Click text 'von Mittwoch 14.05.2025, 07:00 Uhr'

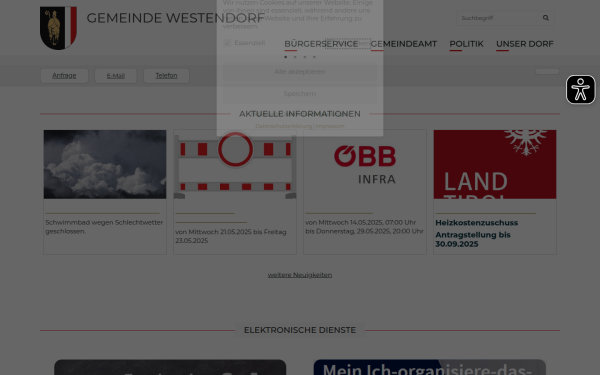pyautogui.click(x=360, y=222)
